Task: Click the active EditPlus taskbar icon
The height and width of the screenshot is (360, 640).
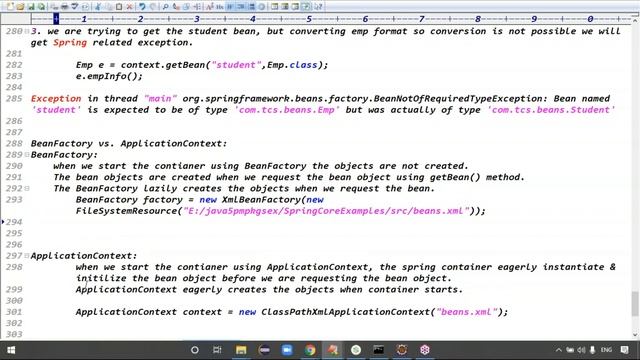Action: point(333,350)
